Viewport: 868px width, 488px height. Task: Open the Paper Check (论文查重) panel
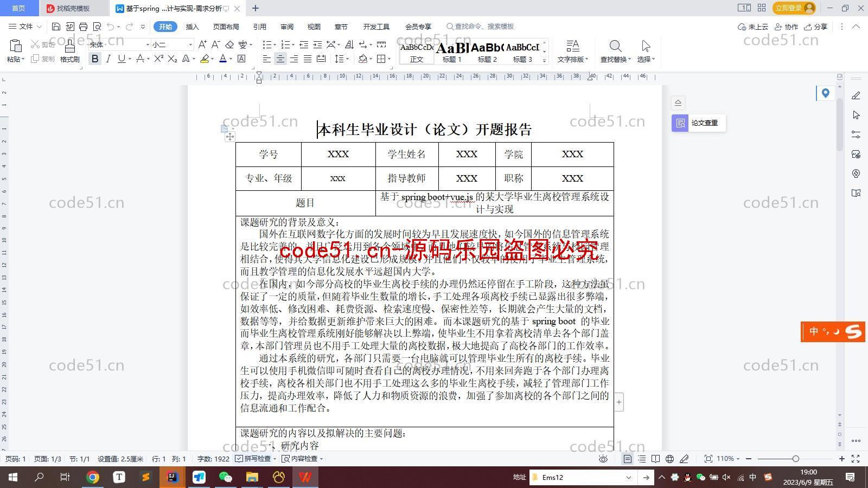click(698, 123)
